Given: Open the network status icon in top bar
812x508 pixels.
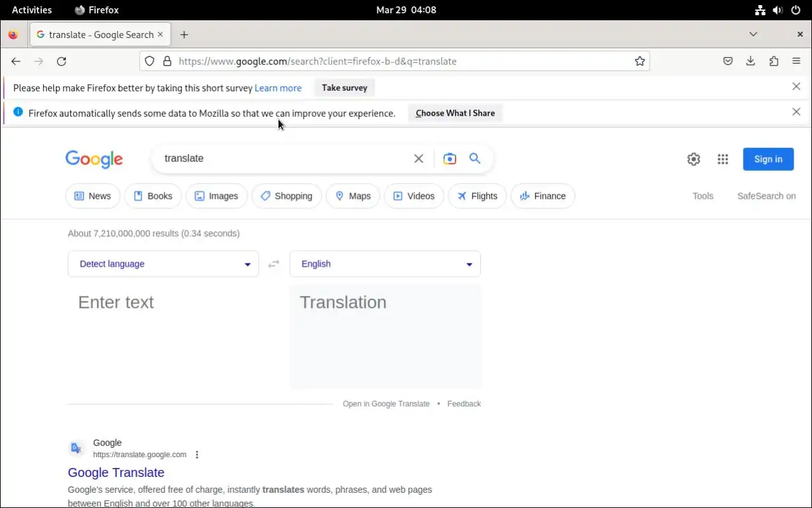Looking at the screenshot, I should tap(760, 10).
